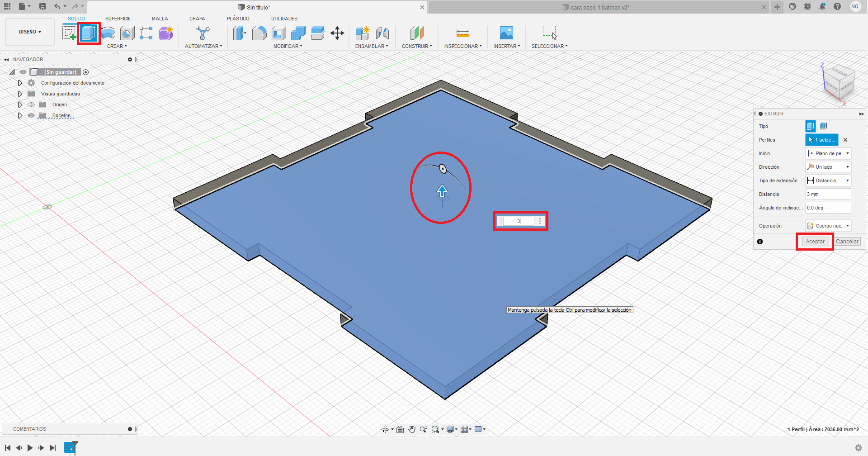Open the MODIFICAR menu
This screenshot has height=456, width=868.
[x=288, y=46]
